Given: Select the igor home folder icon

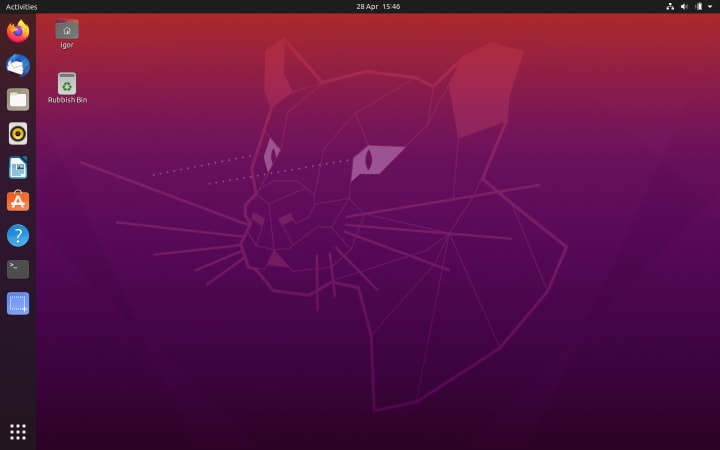Looking at the screenshot, I should pos(67,29).
